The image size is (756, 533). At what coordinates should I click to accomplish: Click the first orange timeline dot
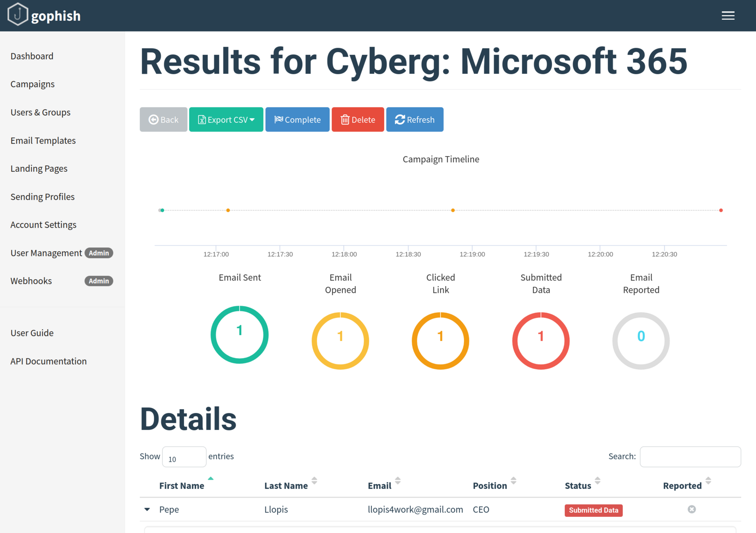228,210
